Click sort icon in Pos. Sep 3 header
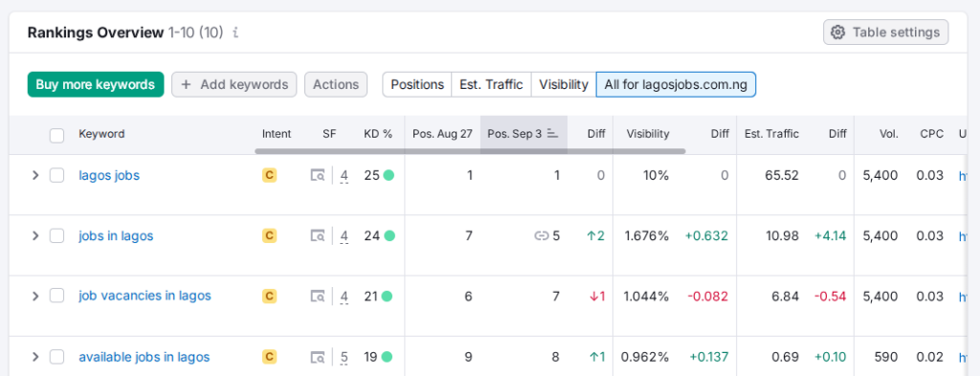 click(x=552, y=134)
